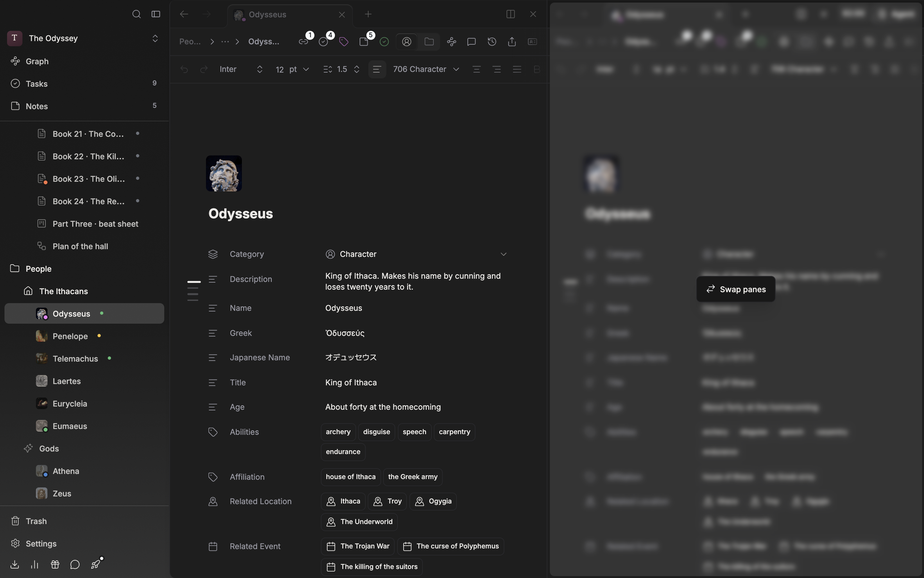
Task: Click the download icon at sidebar bottom
Action: (14, 564)
